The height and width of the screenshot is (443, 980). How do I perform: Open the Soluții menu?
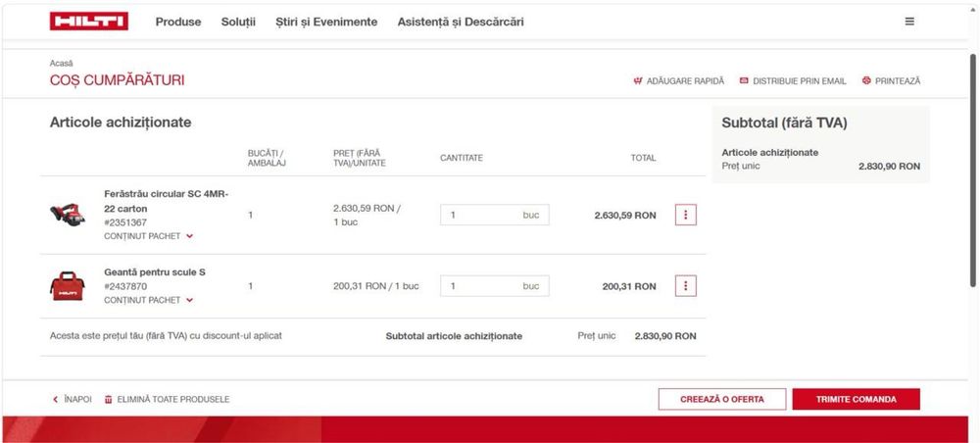238,22
